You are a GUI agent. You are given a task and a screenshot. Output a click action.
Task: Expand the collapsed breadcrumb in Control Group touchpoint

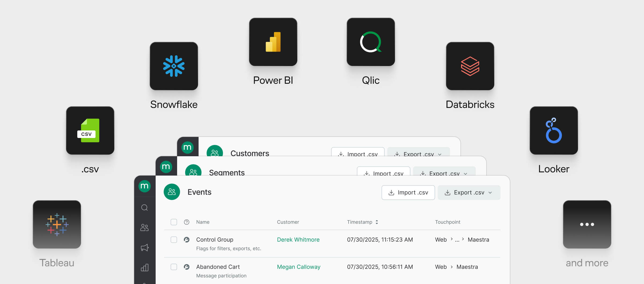[x=457, y=240]
